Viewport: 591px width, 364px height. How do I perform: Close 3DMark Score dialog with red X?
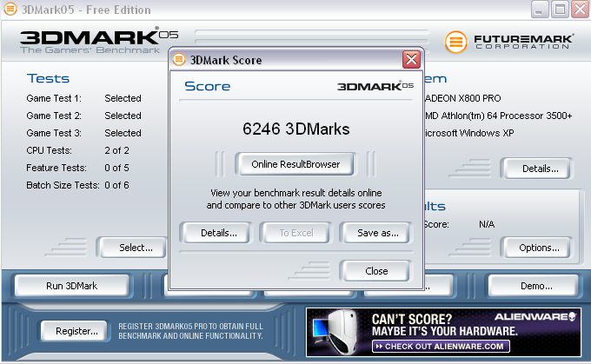[411, 60]
